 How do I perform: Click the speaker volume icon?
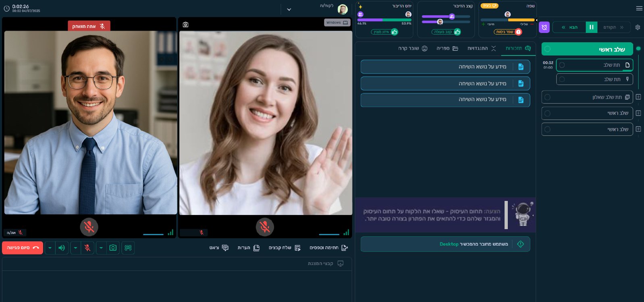(x=62, y=248)
